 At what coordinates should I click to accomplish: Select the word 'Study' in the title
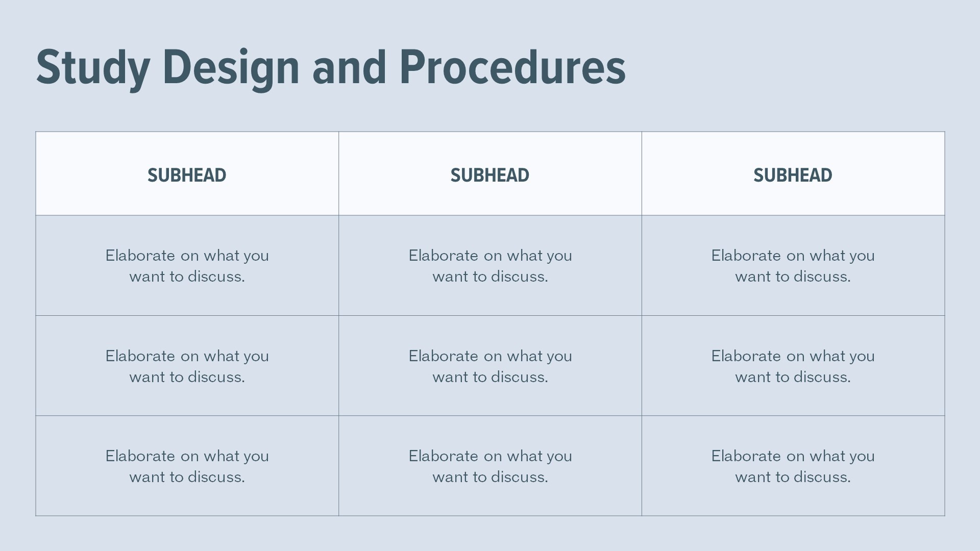[93, 67]
